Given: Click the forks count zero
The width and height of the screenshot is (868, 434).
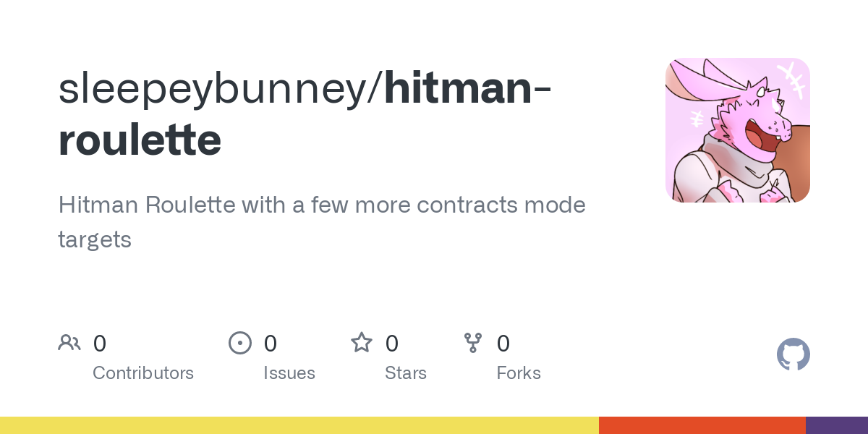Looking at the screenshot, I should [x=503, y=343].
